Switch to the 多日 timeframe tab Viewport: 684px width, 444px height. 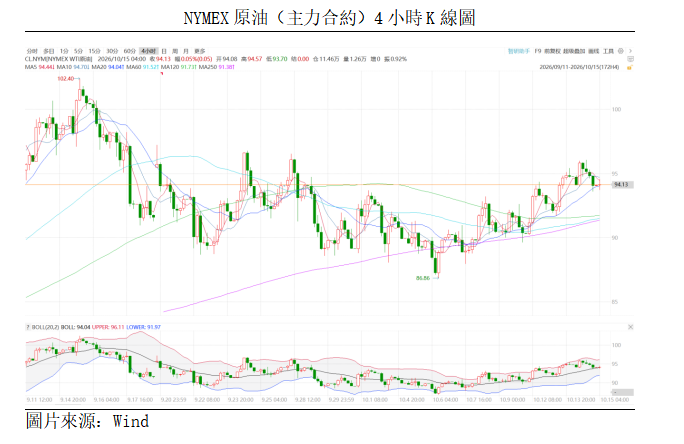[49, 51]
